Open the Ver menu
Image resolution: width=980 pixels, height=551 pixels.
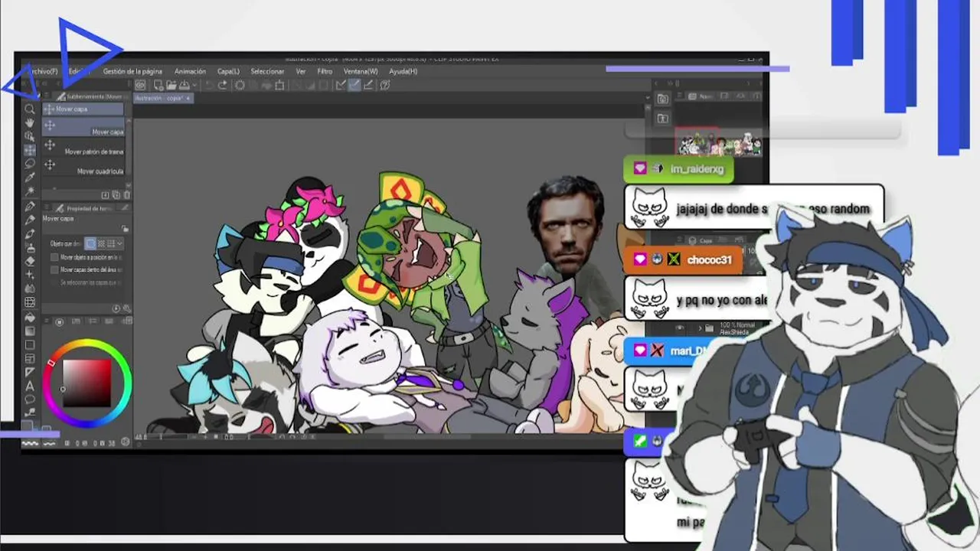click(301, 71)
